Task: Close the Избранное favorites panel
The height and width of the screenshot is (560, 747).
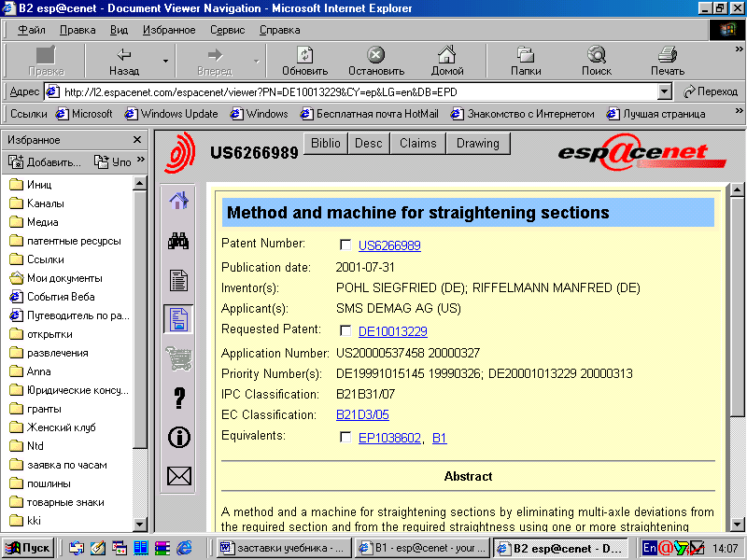Action: 137,139
